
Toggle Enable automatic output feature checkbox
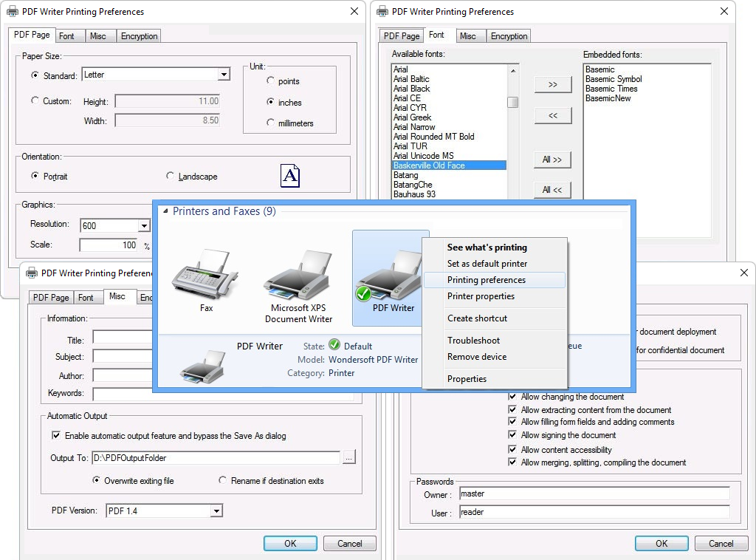coord(56,435)
